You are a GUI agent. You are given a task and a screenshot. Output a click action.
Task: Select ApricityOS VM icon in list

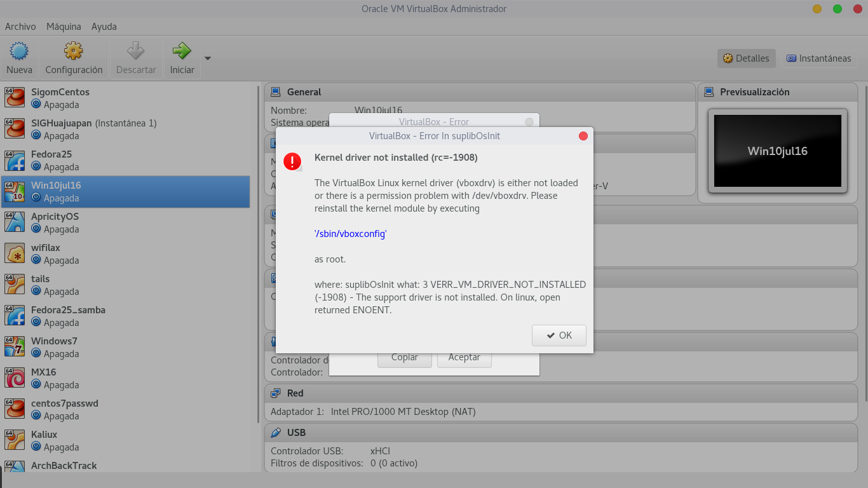coord(15,222)
